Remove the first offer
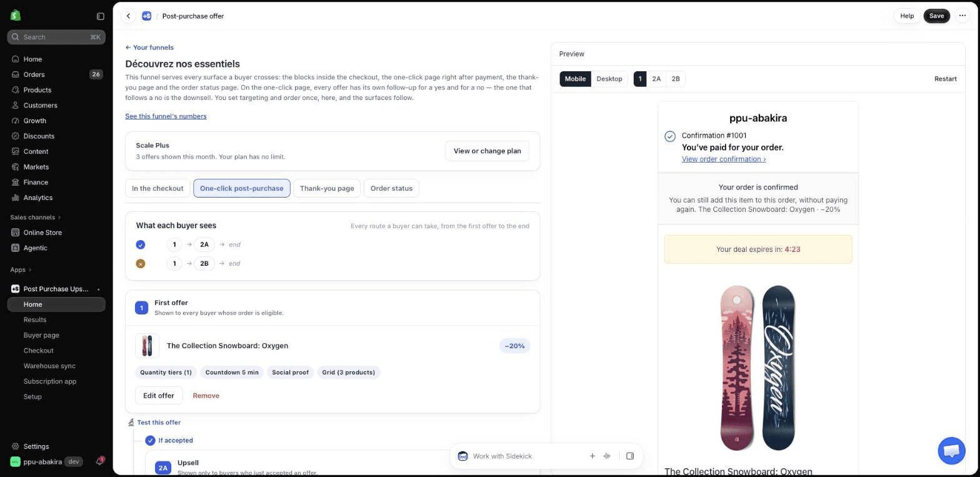 tap(206, 396)
